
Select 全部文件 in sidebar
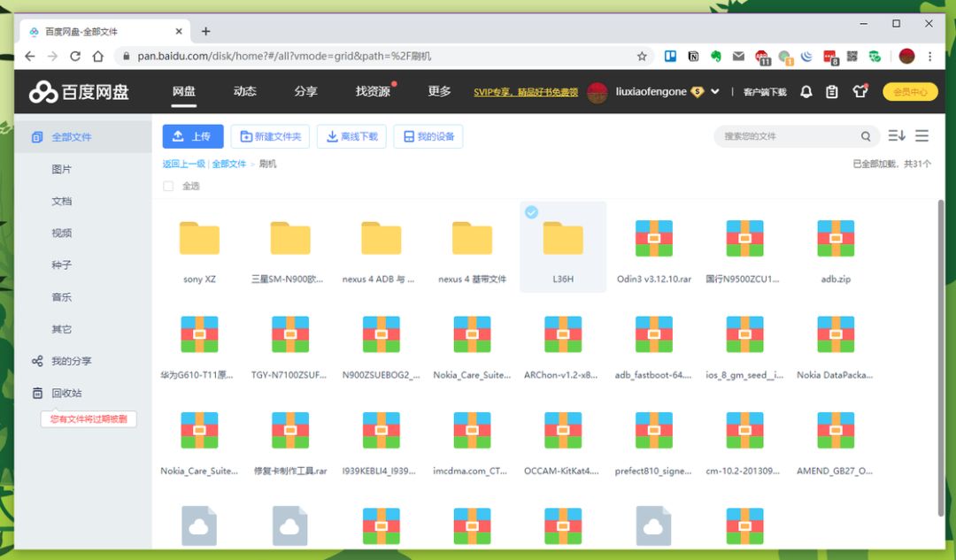[83, 137]
